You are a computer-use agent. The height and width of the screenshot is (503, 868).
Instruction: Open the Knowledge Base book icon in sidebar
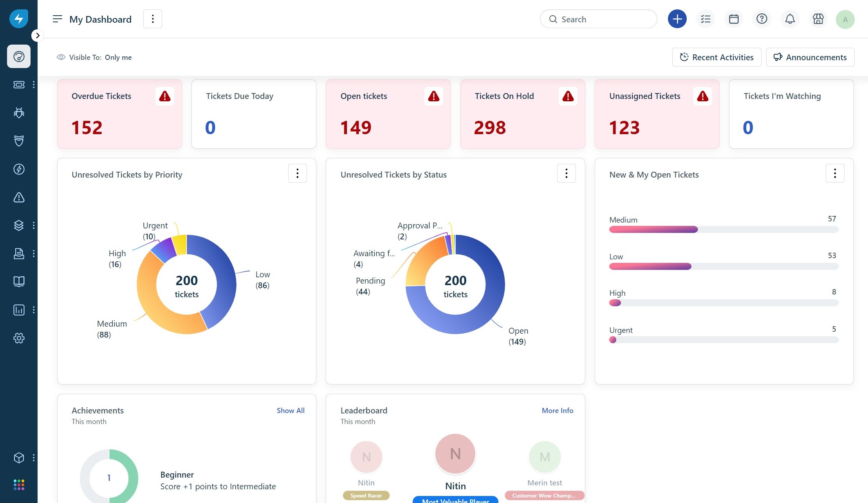click(18, 281)
